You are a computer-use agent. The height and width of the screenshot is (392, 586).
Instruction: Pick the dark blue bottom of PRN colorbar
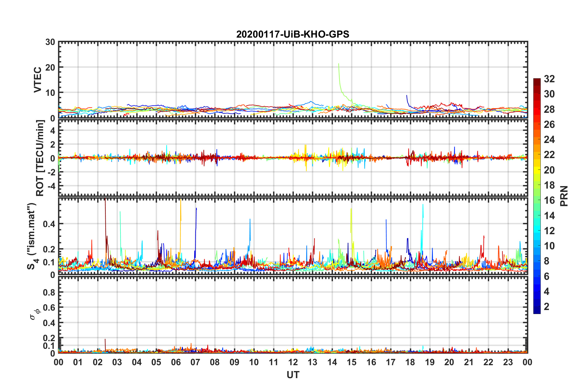coord(537,311)
